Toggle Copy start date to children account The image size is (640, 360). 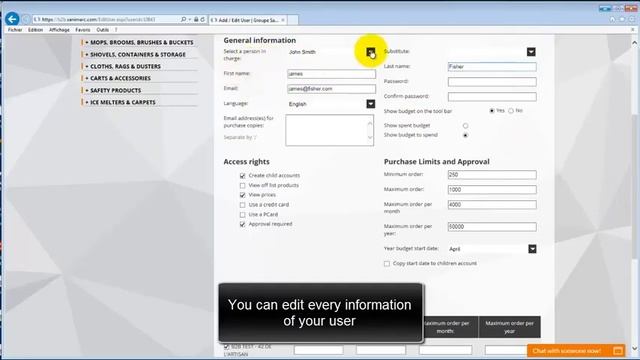tap(387, 264)
